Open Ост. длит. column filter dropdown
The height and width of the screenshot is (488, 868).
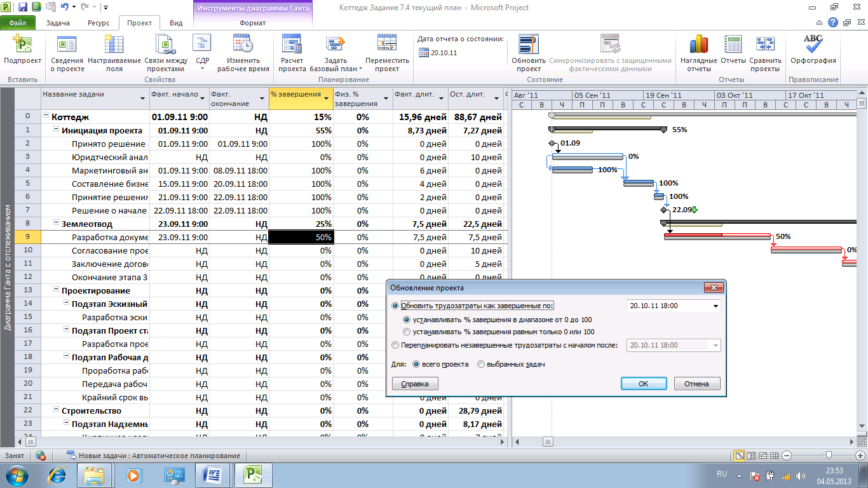pyautogui.click(x=497, y=98)
